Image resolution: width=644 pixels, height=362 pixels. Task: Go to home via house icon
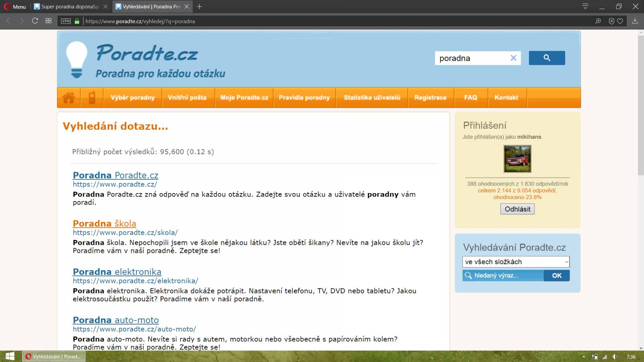(x=69, y=97)
